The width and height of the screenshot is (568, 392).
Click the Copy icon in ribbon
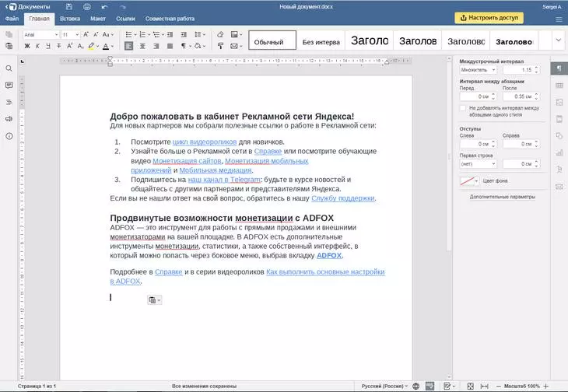[9, 34]
